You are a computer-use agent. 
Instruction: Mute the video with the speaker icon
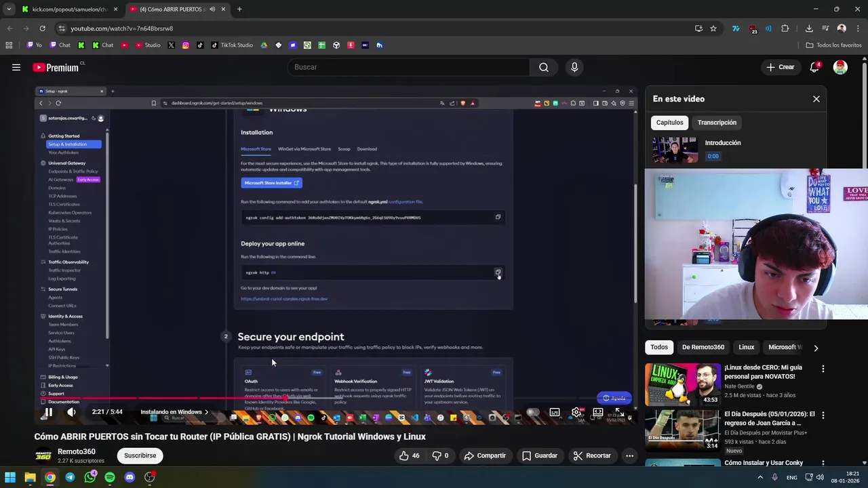click(71, 412)
